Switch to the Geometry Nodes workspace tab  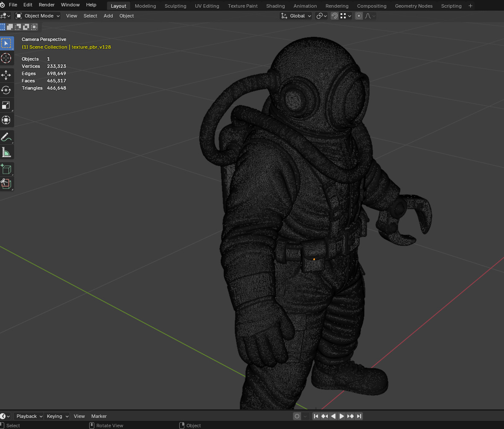tap(414, 6)
